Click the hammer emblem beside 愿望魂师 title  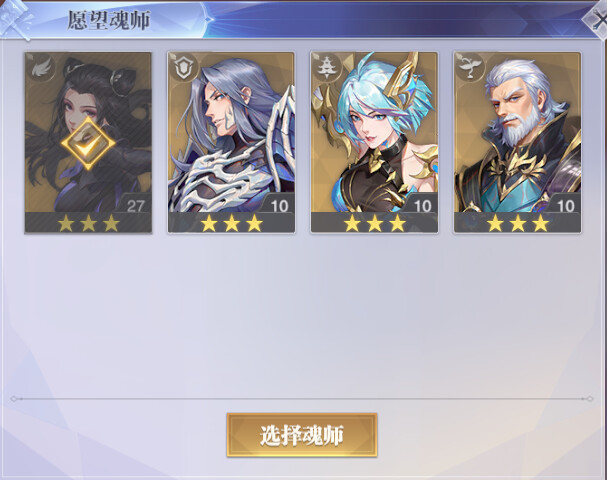pyautogui.click(x=17, y=19)
